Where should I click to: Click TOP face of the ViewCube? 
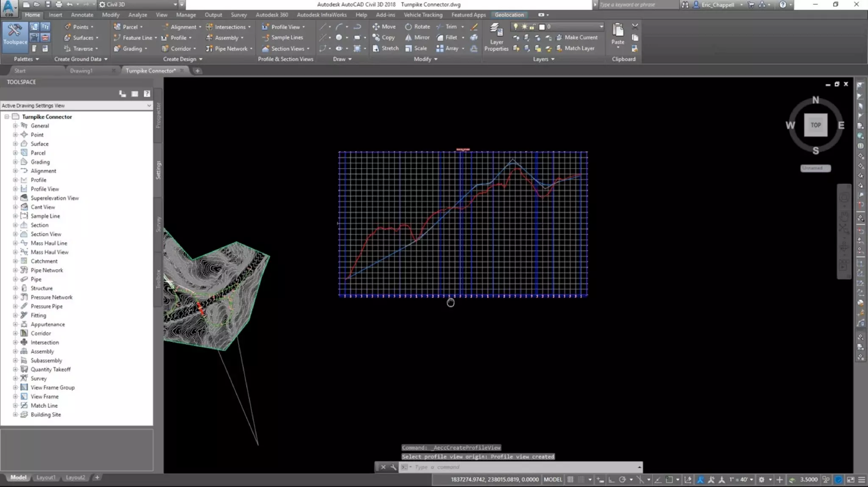[815, 125]
